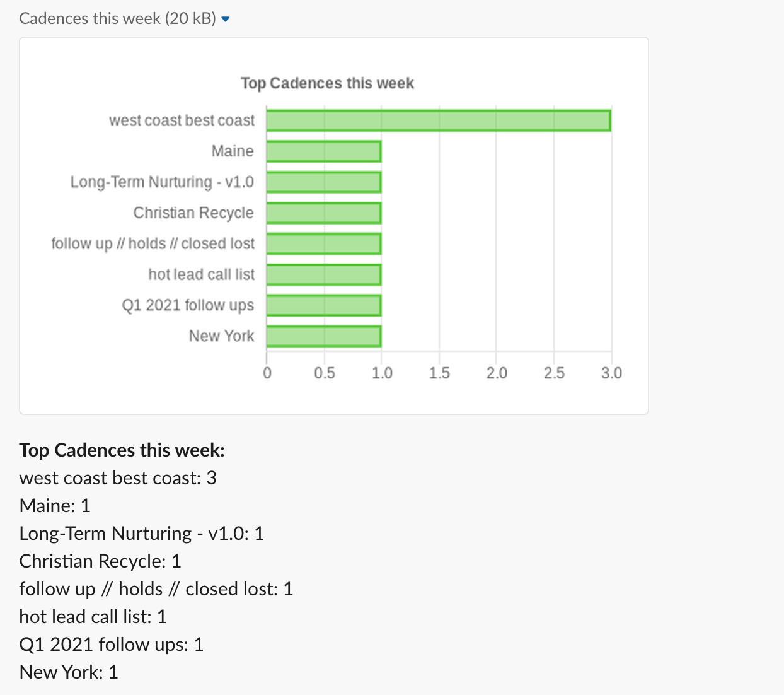Click the west coast best coast: 3 text line
Image resolution: width=784 pixels, height=695 pixels.
pos(118,478)
